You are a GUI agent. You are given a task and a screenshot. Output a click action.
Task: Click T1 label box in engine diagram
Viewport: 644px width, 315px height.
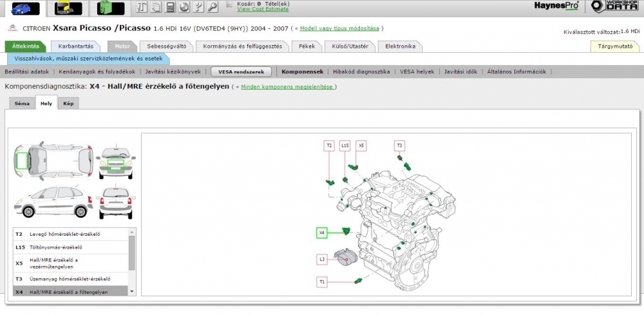(x=322, y=282)
